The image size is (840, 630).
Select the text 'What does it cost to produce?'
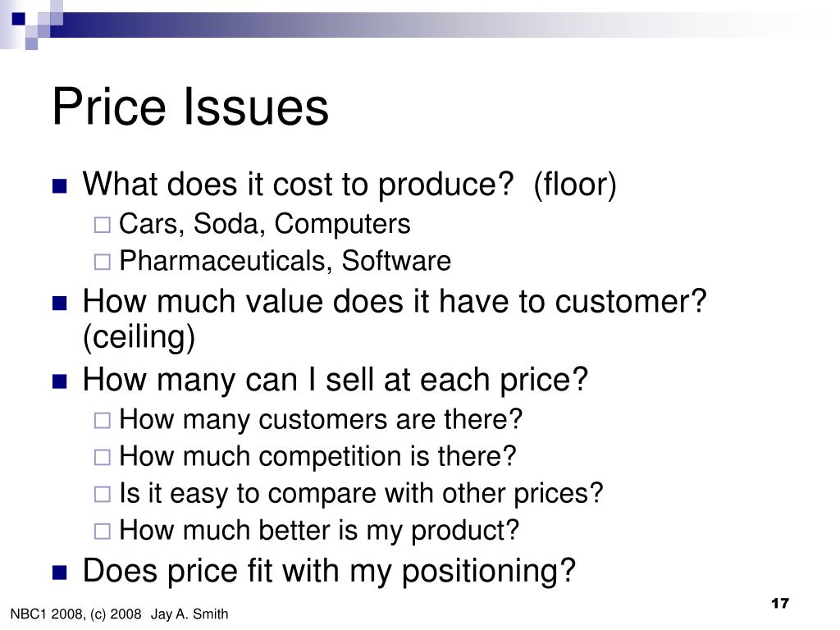(x=298, y=185)
